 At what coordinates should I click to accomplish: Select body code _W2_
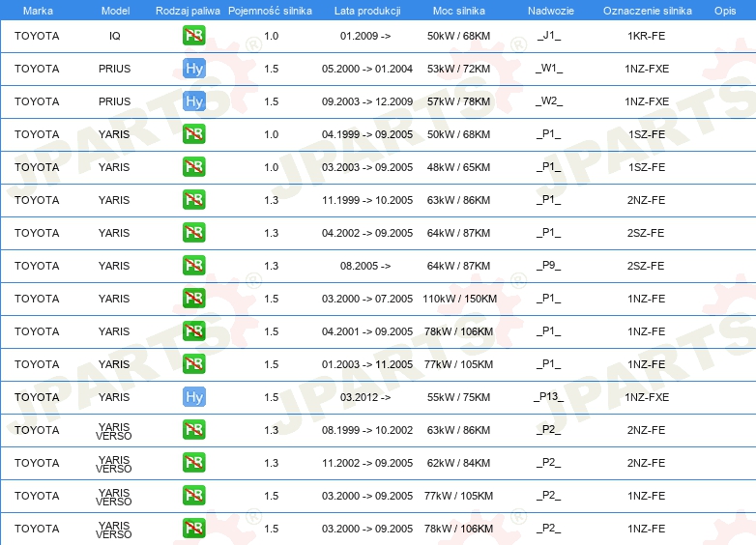pyautogui.click(x=549, y=101)
